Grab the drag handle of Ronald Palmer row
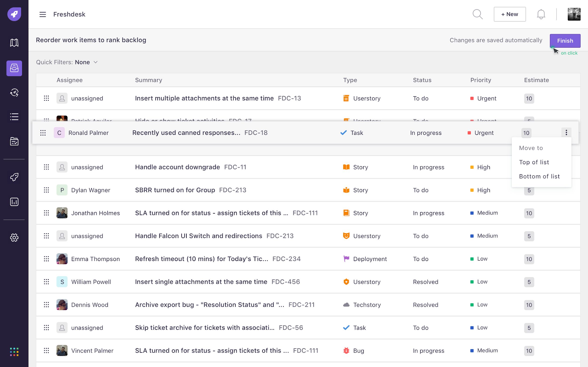The height and width of the screenshot is (367, 588). [43, 133]
